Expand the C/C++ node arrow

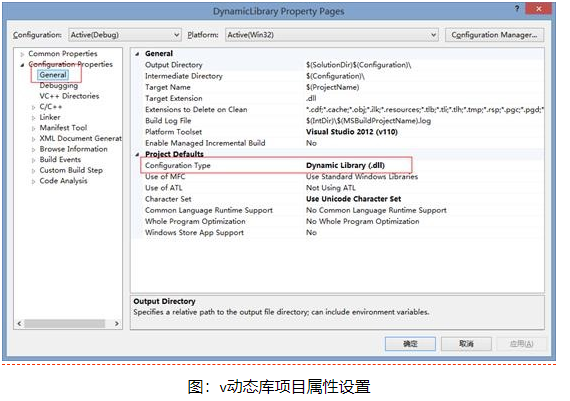(33, 107)
